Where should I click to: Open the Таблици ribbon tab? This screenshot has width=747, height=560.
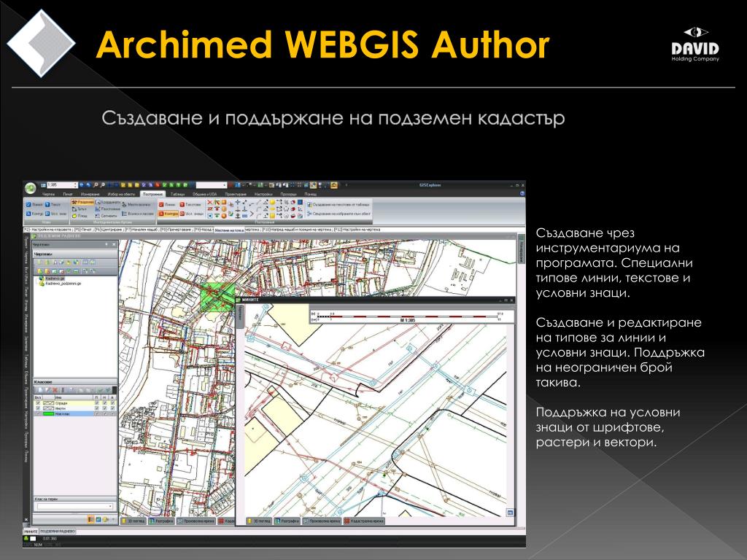tap(178, 194)
